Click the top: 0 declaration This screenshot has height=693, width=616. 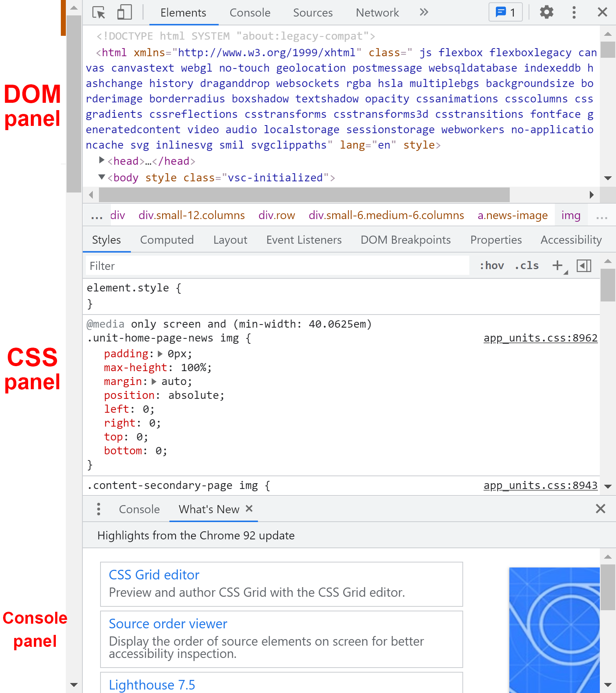(126, 437)
